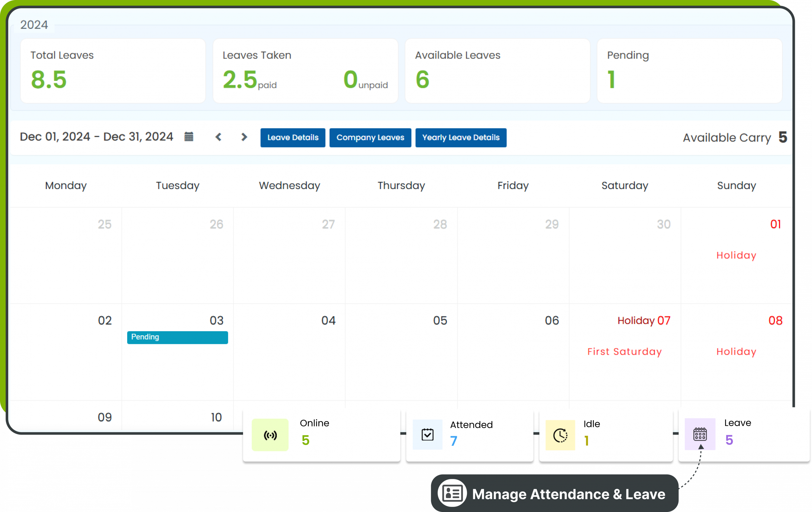The height and width of the screenshot is (512, 812).
Task: Select the Leaves Taken card's 2.5 paid value
Action: coord(250,80)
